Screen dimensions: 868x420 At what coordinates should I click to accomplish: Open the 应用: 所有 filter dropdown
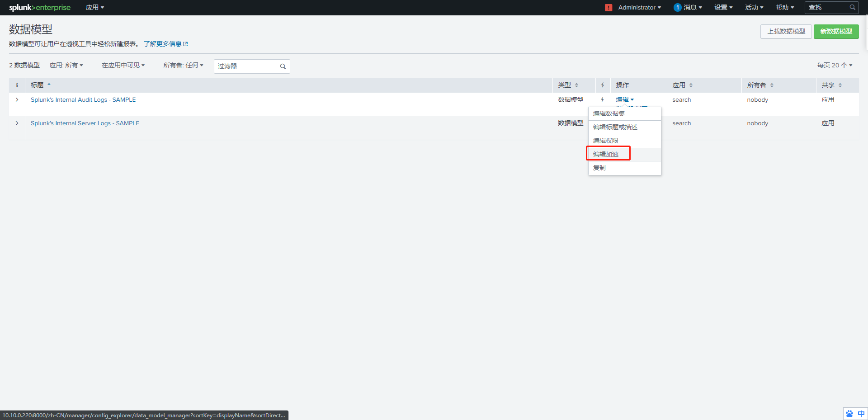click(x=66, y=66)
